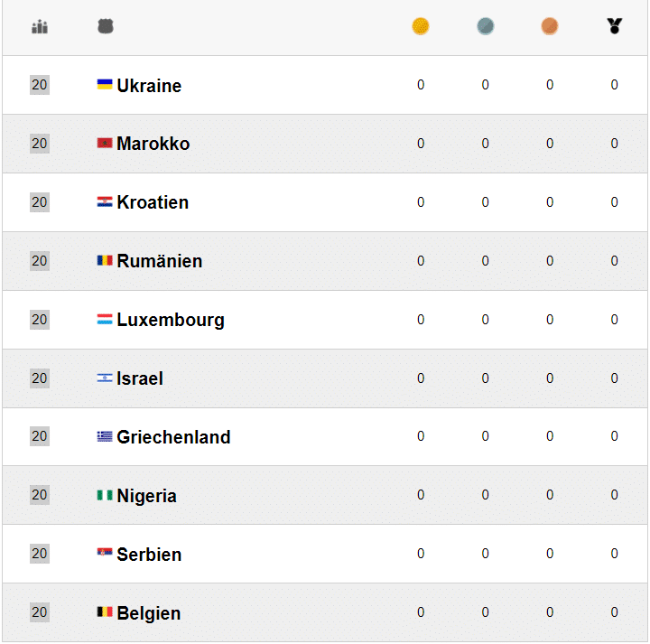Image resolution: width=650 pixels, height=644 pixels.
Task: Open the Griechenland country link
Action: (173, 437)
